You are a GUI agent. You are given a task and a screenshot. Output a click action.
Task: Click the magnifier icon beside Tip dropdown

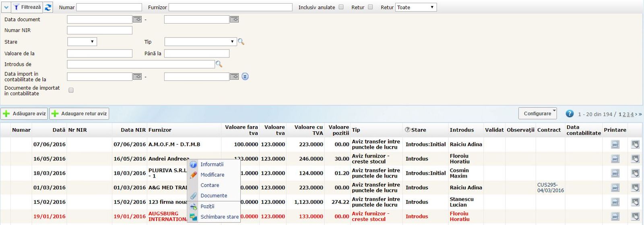241,42
